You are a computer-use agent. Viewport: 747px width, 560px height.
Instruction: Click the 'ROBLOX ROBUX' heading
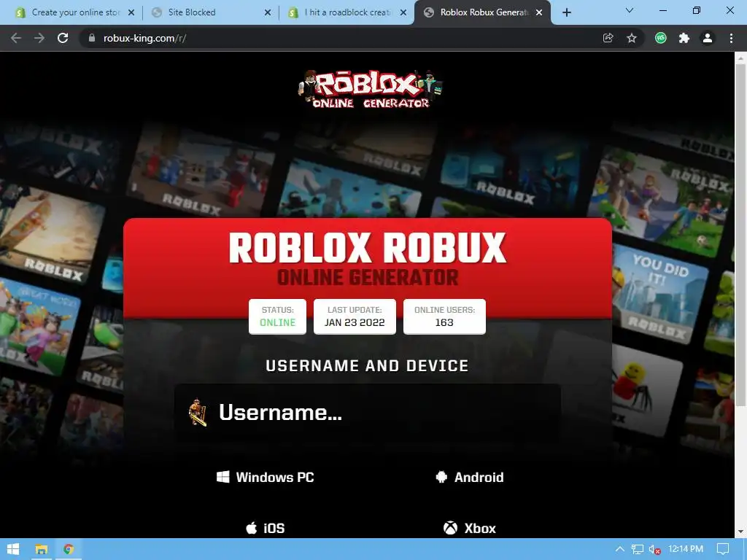click(368, 248)
